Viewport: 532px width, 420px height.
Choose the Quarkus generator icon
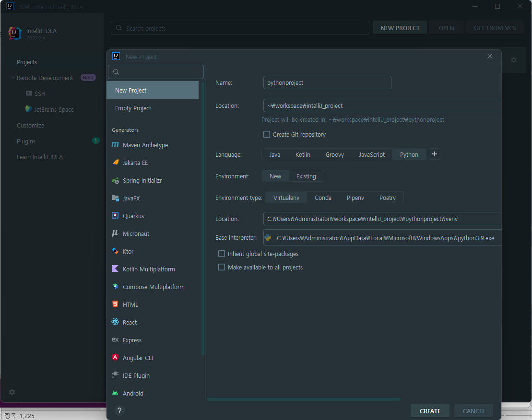[115, 215]
